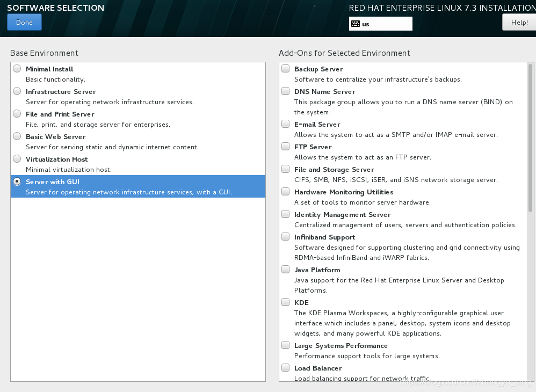Screen dimensions: 536x392
Task: Click 'Large Systems Performance' label
Action: [x=341, y=345]
